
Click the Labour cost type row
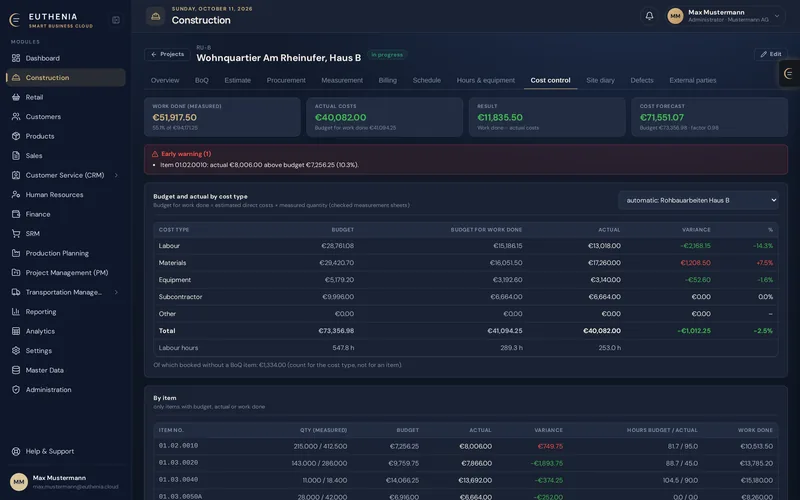coord(466,246)
